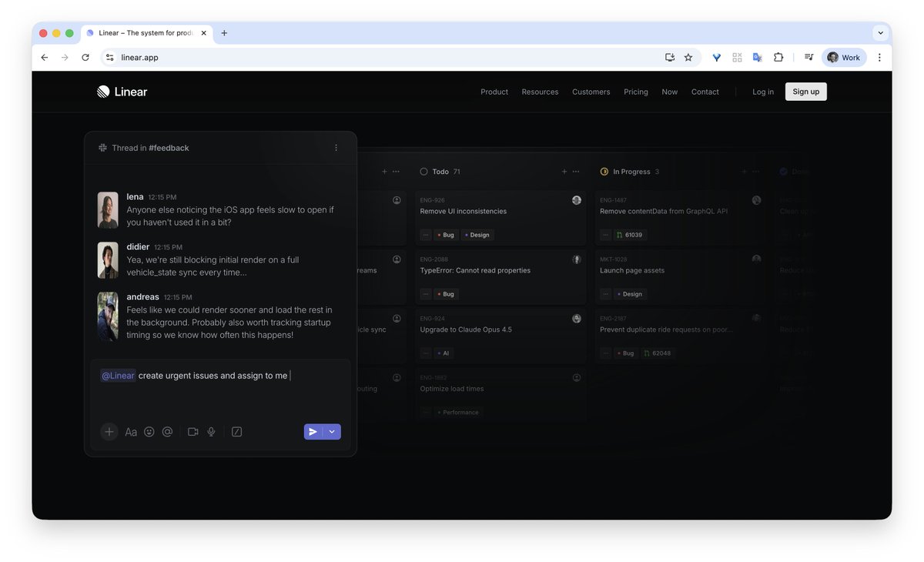Click the video clip camera icon
This screenshot has height=562, width=924.
(193, 432)
